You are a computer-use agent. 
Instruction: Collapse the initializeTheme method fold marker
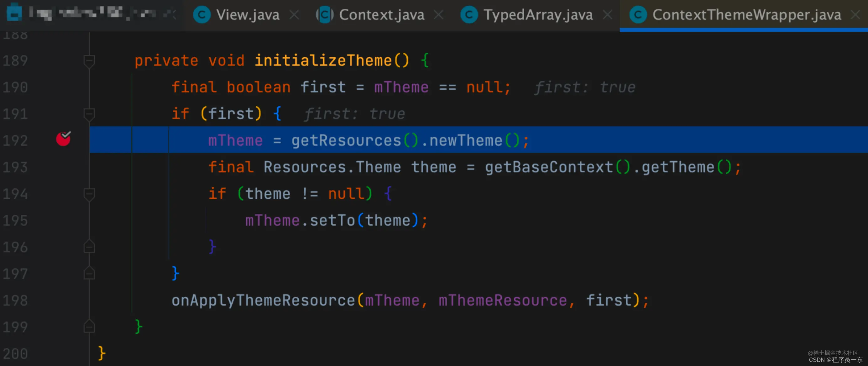click(x=89, y=61)
